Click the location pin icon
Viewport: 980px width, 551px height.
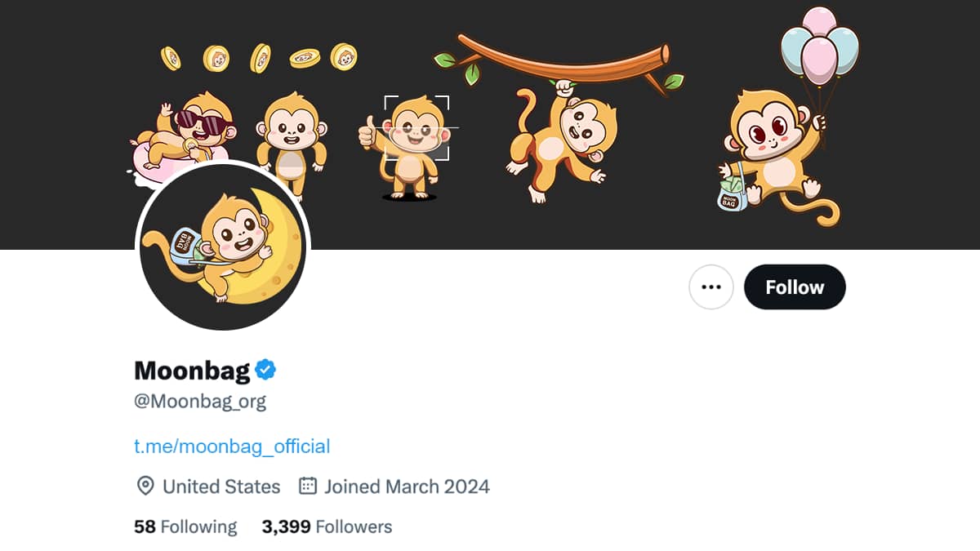pos(145,487)
